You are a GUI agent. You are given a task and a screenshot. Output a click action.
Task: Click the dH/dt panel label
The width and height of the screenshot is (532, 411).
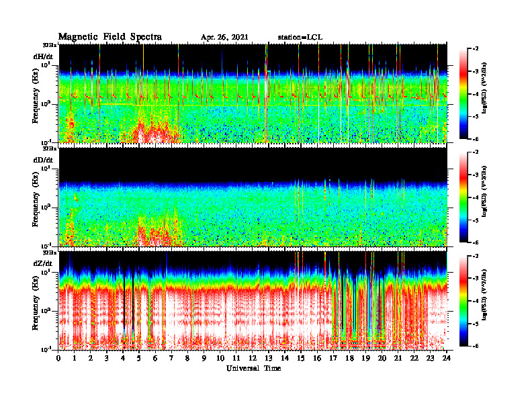[43, 56]
